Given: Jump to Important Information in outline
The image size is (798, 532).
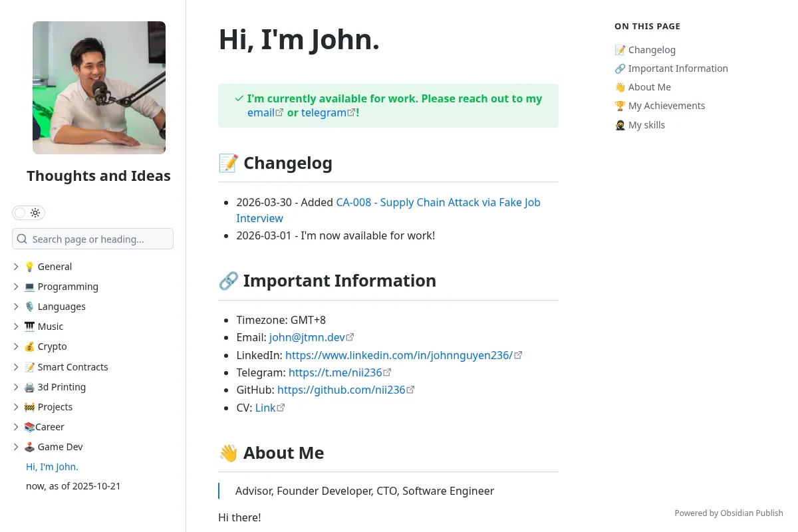Looking at the screenshot, I should (x=671, y=68).
